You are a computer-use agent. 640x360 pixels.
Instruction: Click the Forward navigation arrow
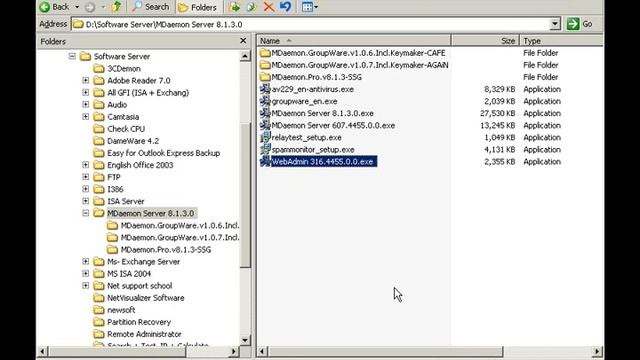point(90,7)
